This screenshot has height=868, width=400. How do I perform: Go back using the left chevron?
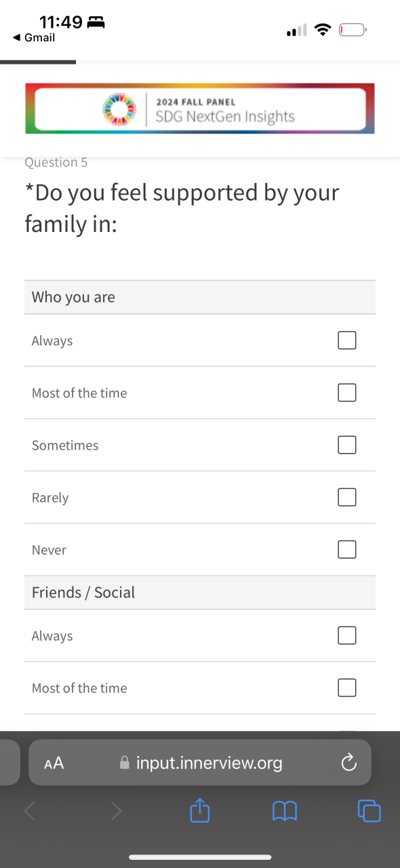pos(30,810)
